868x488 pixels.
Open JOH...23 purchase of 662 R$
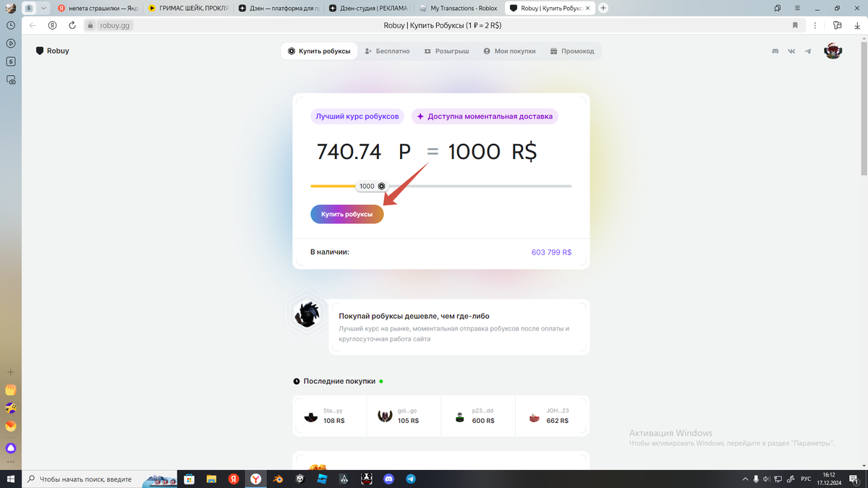(553, 416)
